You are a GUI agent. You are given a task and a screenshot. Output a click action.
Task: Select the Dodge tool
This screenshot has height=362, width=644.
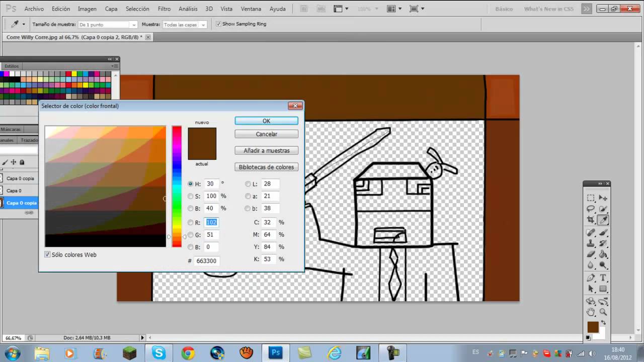coord(603,265)
